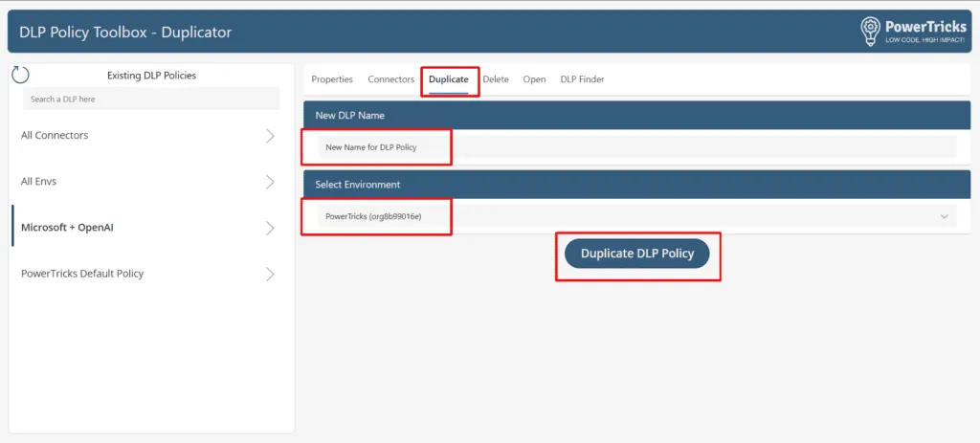
Task: Switch to the Connectors tab
Action: coord(391,79)
